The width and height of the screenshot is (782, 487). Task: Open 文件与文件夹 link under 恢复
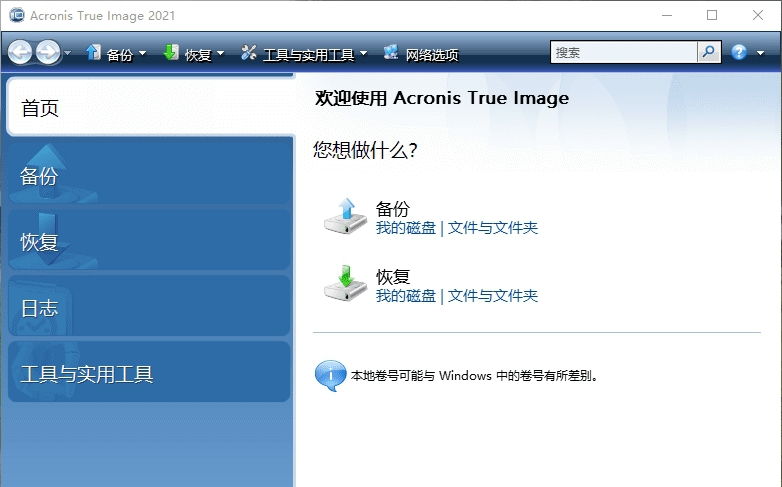coord(493,296)
